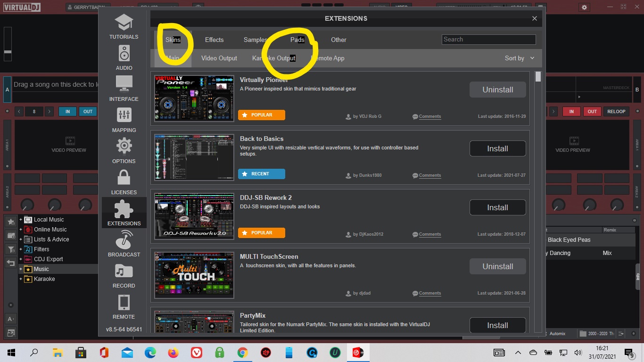644x362 pixels.
Task: Toggle the left deck IN loop button
Action: coord(67,112)
